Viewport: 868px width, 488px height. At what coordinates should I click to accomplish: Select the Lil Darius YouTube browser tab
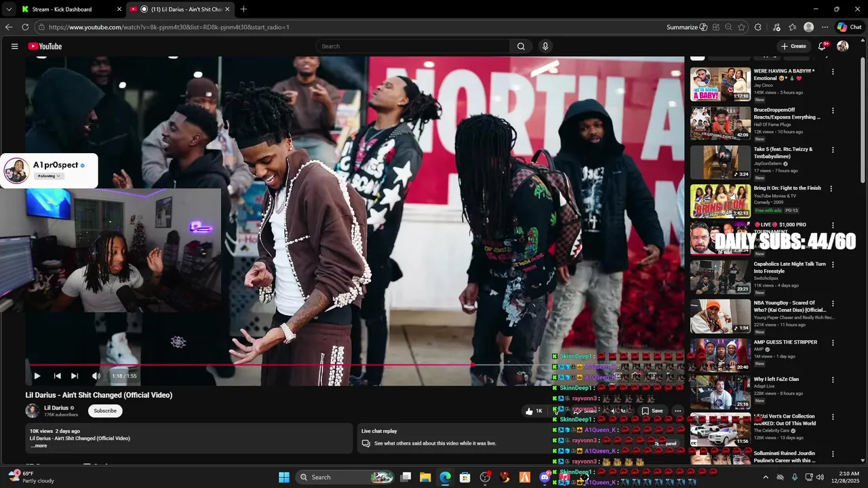[x=181, y=9]
